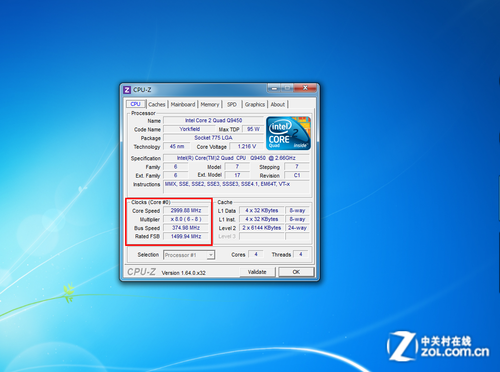This screenshot has width=500, height=372.
Task: Click the Threads count value '4'
Action: click(x=301, y=254)
